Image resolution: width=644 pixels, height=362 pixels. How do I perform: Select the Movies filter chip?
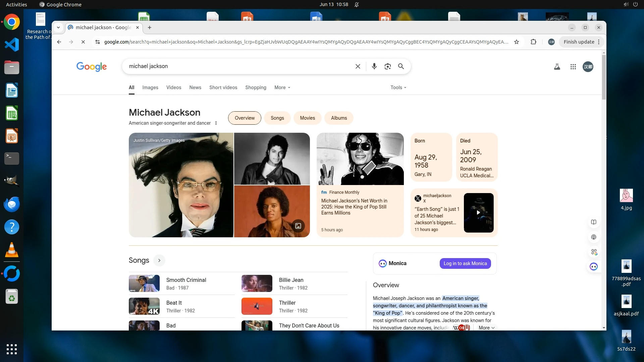[307, 118]
